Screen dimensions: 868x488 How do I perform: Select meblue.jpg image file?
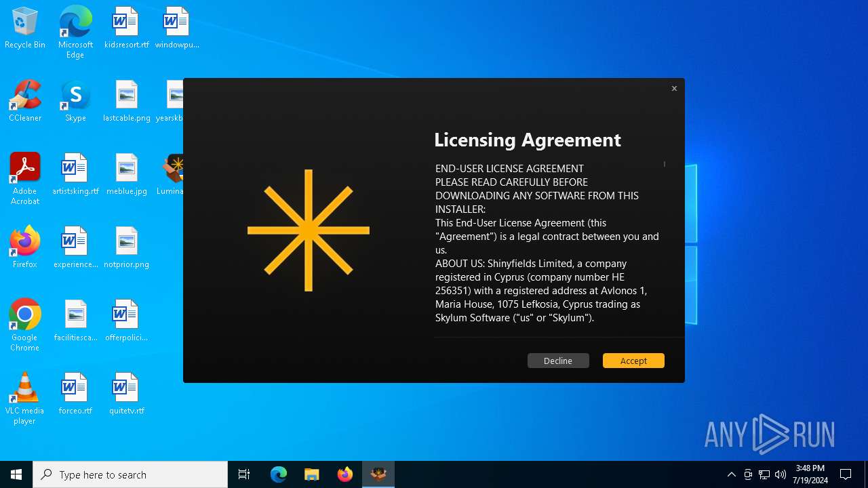pyautogui.click(x=126, y=175)
